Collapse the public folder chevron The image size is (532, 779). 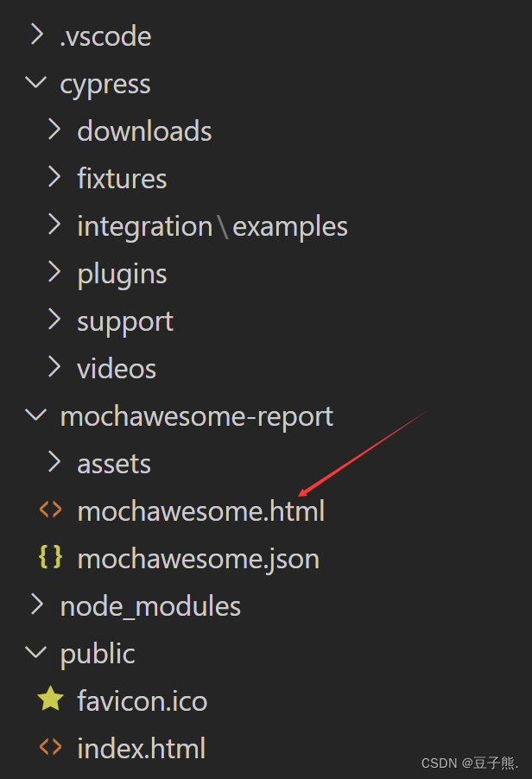click(x=36, y=653)
